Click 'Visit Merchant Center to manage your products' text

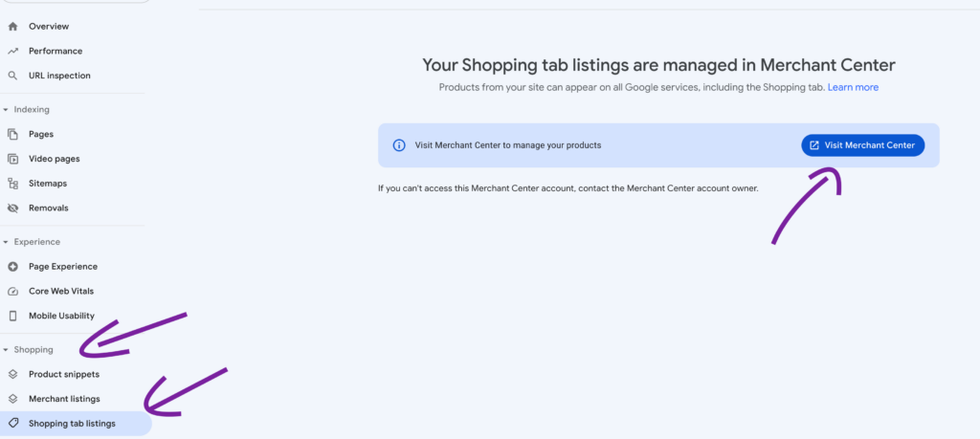(508, 145)
